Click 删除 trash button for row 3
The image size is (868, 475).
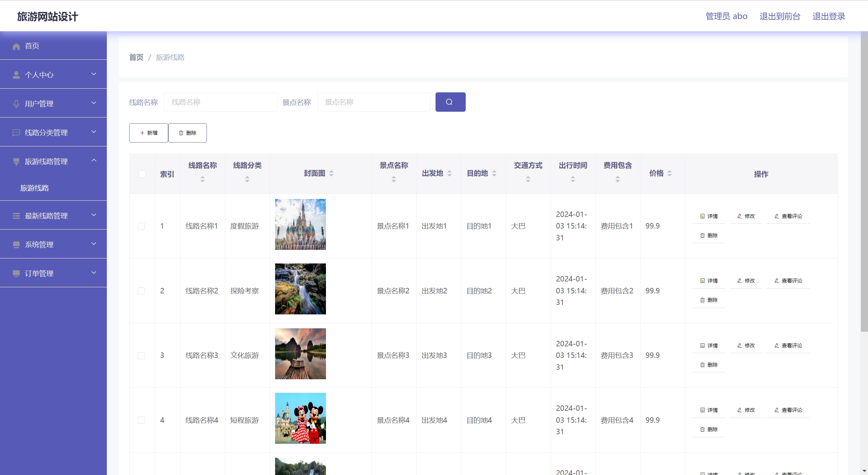[x=709, y=365]
